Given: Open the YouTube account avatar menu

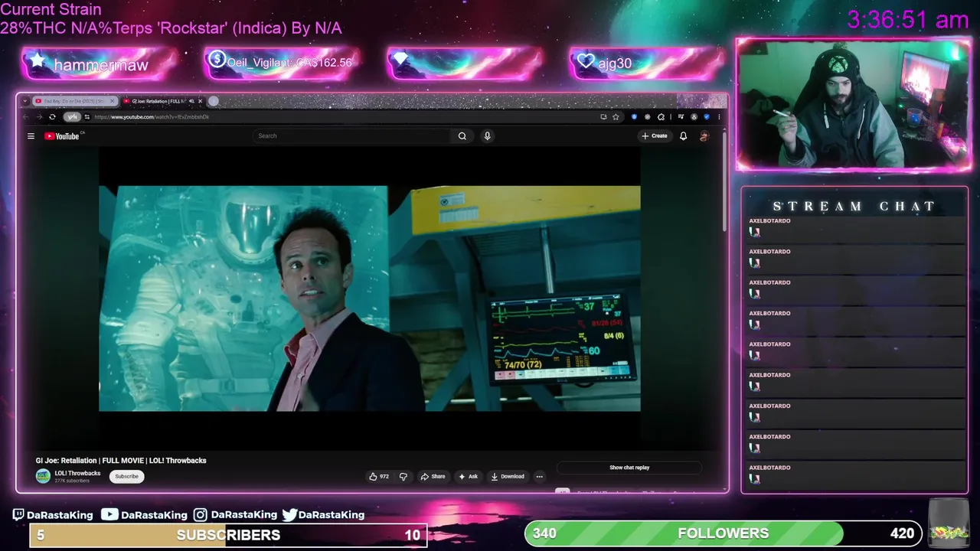Looking at the screenshot, I should click(x=704, y=136).
